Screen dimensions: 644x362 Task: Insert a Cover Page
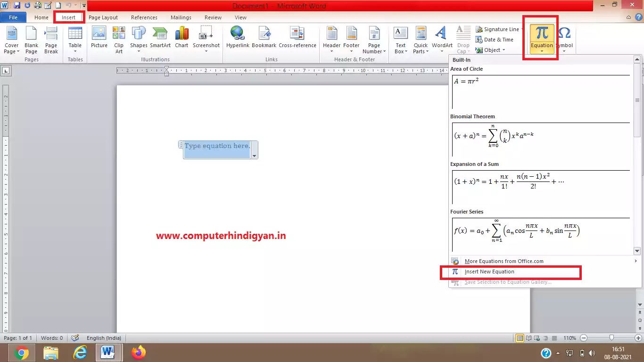coord(11,40)
